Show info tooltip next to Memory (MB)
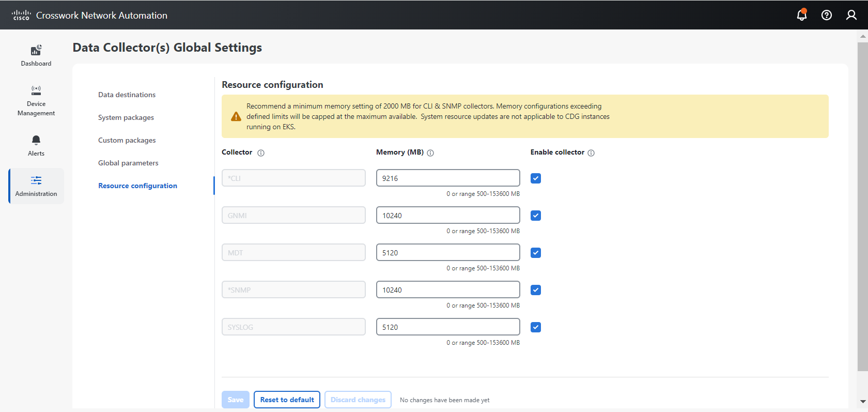The width and height of the screenshot is (868, 412). click(430, 153)
